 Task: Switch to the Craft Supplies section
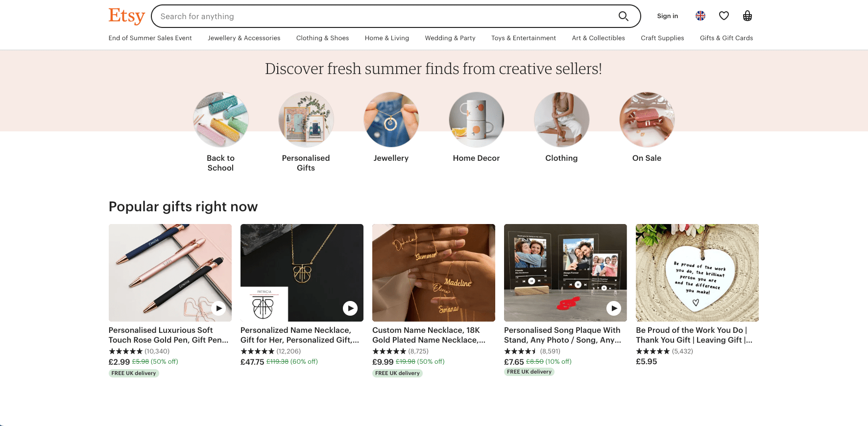[x=662, y=38]
